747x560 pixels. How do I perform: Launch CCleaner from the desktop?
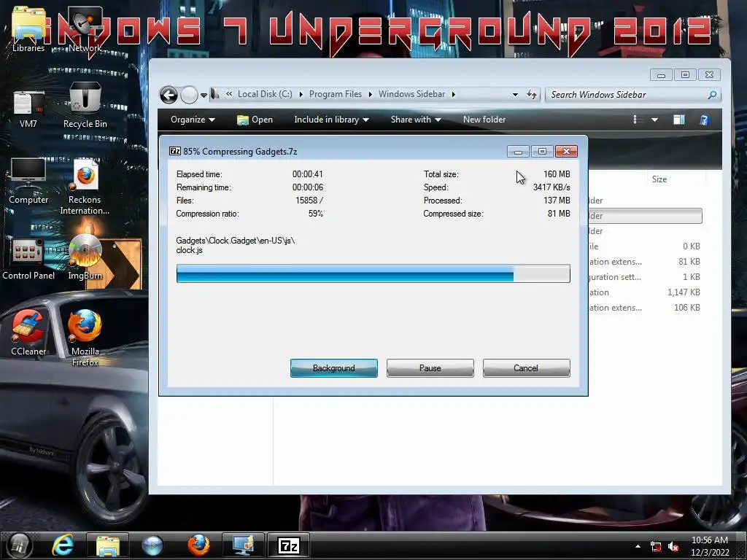tap(28, 333)
